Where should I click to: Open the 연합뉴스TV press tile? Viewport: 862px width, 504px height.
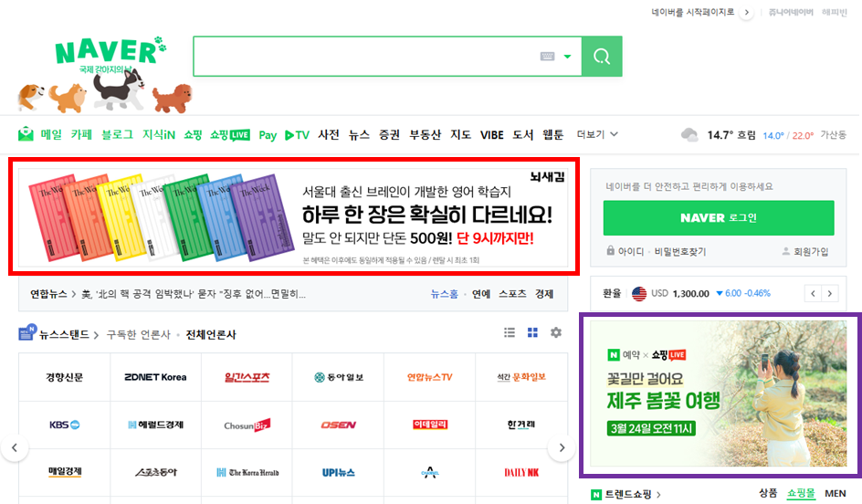(429, 377)
